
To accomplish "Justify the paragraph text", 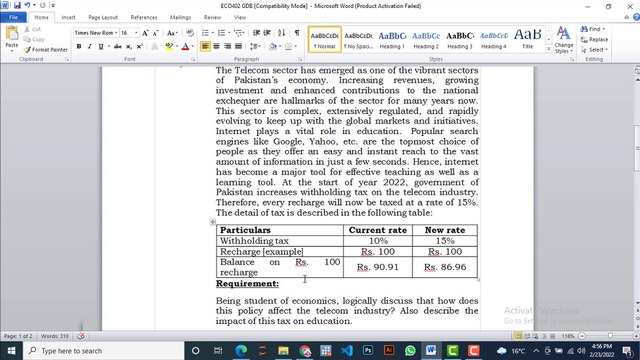I will point(238,47).
